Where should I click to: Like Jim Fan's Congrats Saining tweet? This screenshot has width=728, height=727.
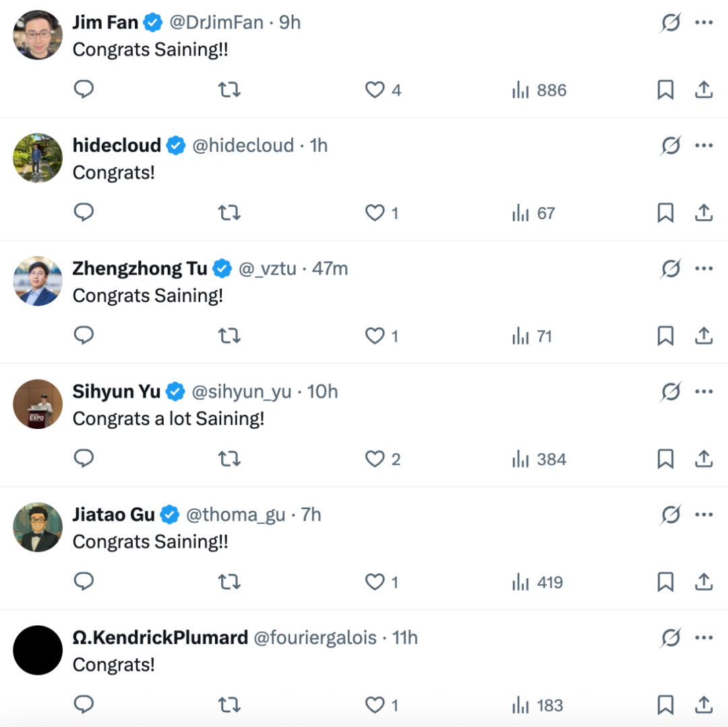[375, 90]
